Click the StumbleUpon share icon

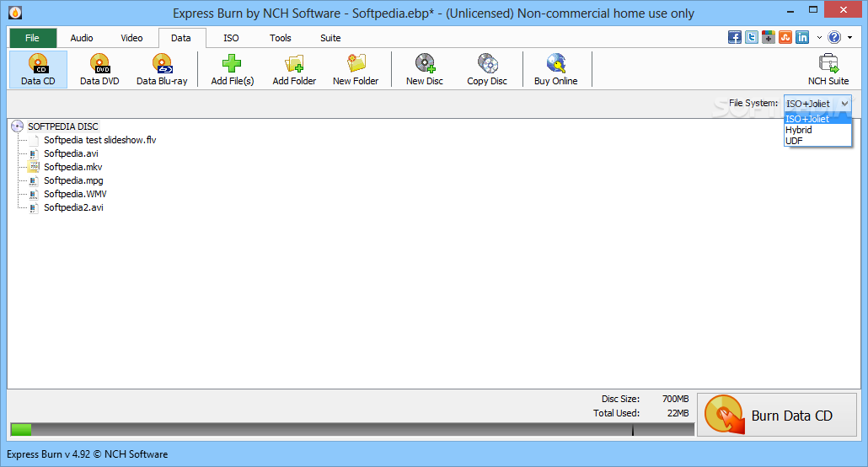785,38
